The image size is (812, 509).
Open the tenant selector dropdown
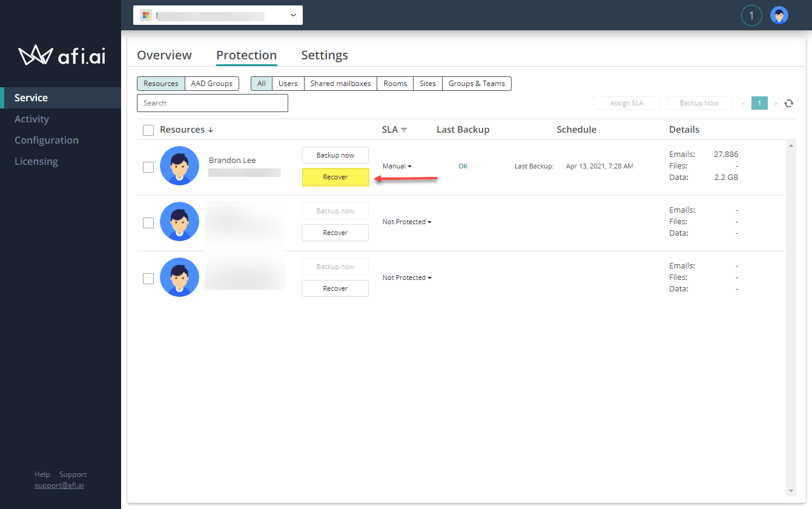coord(293,15)
